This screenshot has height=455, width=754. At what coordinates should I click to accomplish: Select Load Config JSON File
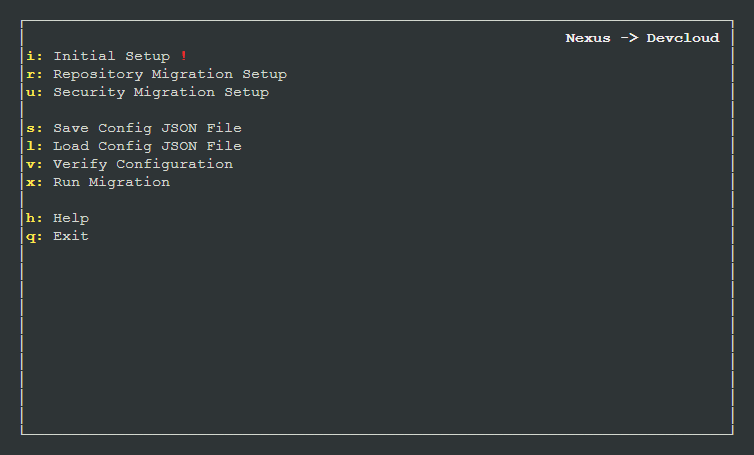(x=147, y=146)
